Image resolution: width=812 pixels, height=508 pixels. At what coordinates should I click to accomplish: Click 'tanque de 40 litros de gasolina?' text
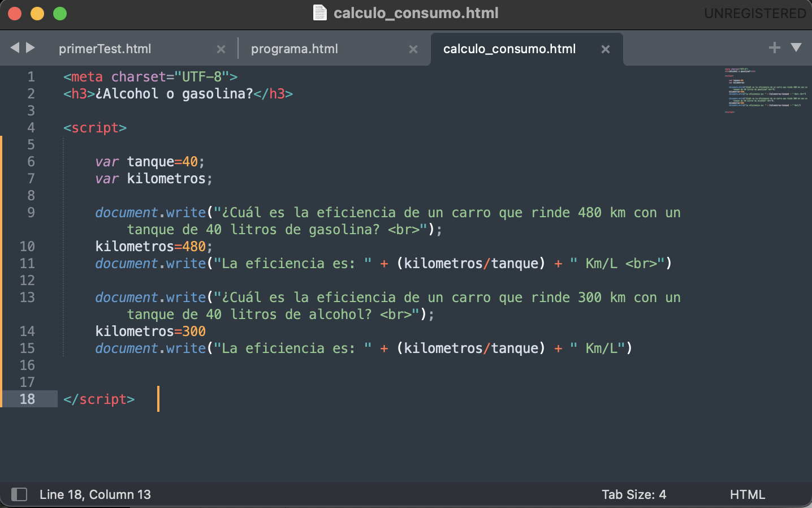click(x=253, y=230)
